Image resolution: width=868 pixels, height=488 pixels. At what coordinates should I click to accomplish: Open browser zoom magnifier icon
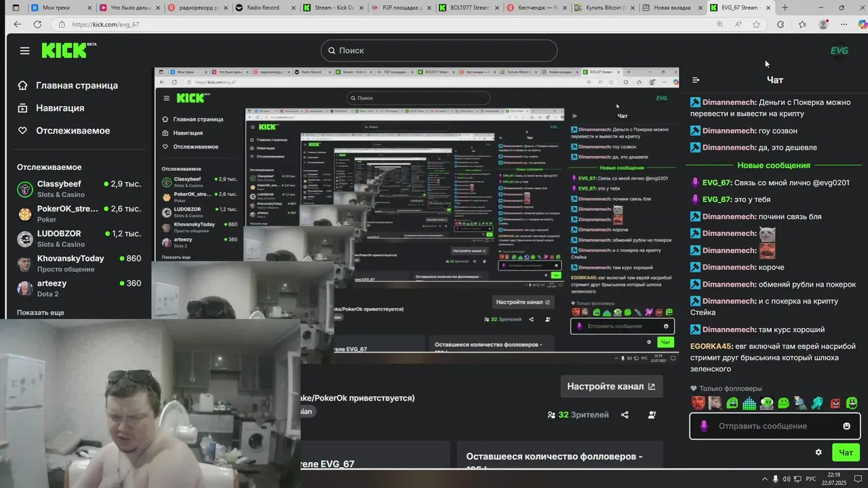coord(719,24)
